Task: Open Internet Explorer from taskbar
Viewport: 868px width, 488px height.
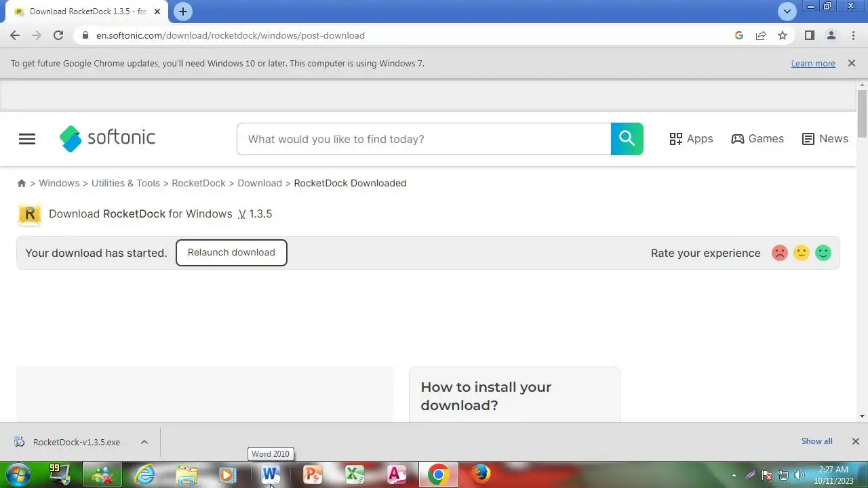Action: [x=144, y=474]
